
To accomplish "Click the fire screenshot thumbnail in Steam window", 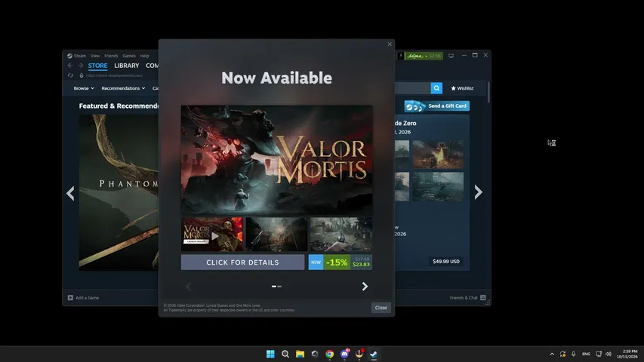I will pyautogui.click(x=438, y=155).
